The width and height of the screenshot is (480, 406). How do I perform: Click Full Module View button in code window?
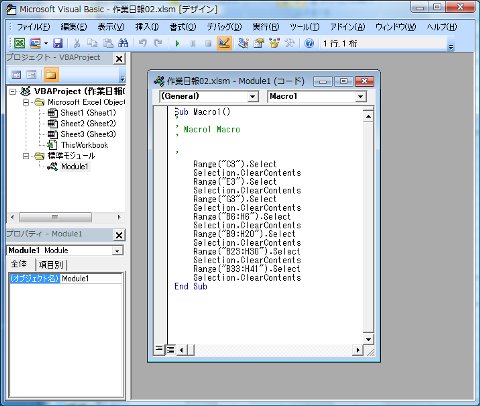pyautogui.click(x=170, y=350)
